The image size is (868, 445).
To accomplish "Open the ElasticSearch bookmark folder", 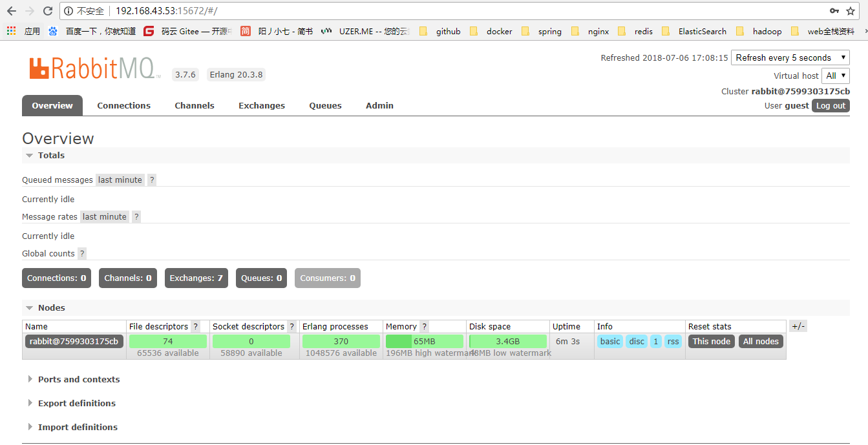I will tap(694, 31).
